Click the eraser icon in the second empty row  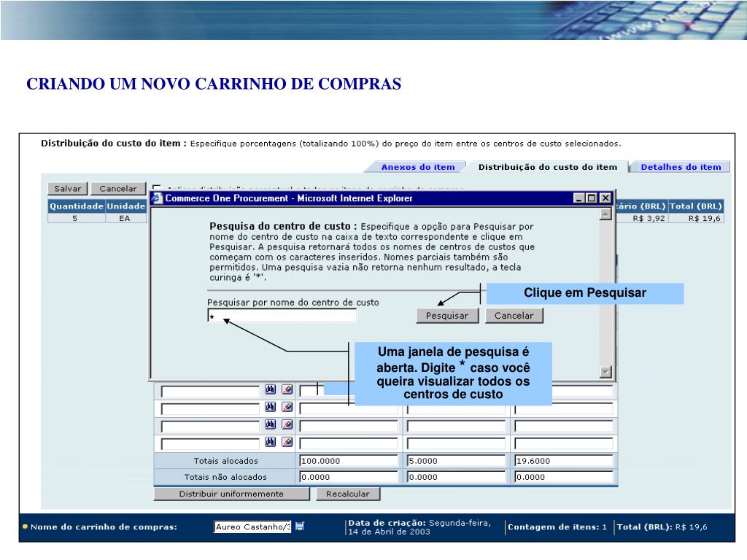coord(287,407)
